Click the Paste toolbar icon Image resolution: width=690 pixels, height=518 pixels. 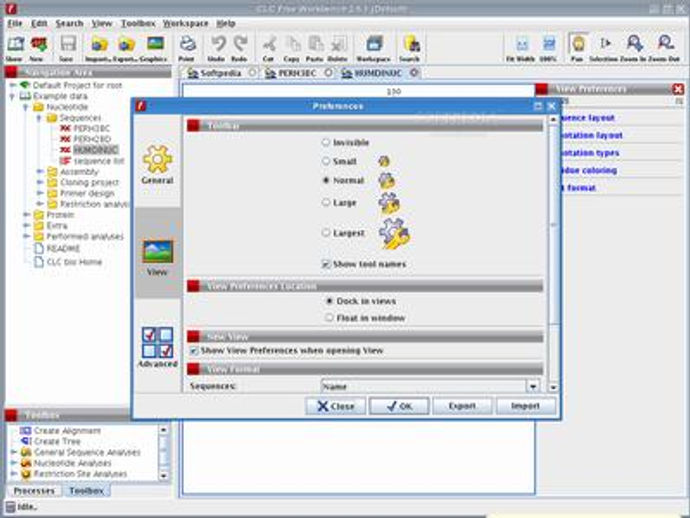tap(315, 48)
